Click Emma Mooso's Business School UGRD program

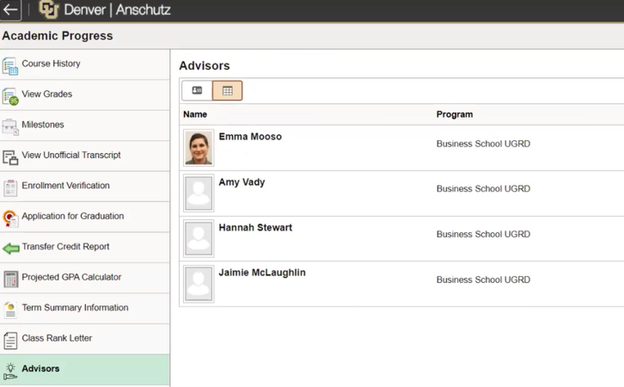(x=483, y=144)
